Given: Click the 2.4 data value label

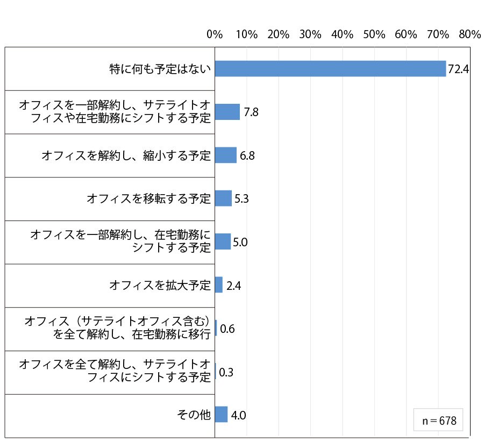Looking at the screenshot, I should 234,286.
